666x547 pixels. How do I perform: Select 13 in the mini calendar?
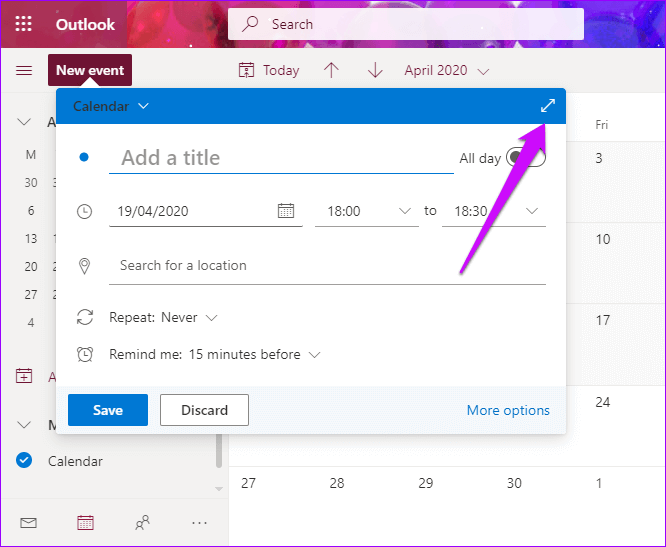31,239
